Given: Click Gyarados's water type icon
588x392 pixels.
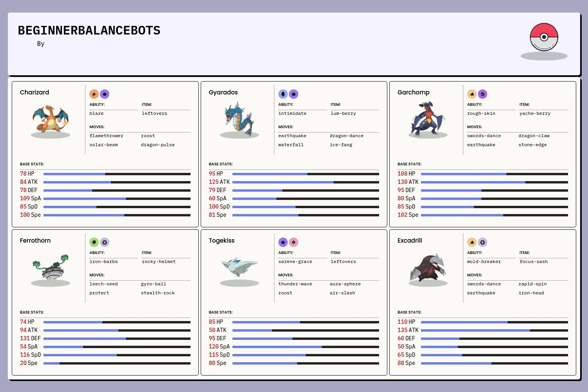Looking at the screenshot, I should pos(283,94).
